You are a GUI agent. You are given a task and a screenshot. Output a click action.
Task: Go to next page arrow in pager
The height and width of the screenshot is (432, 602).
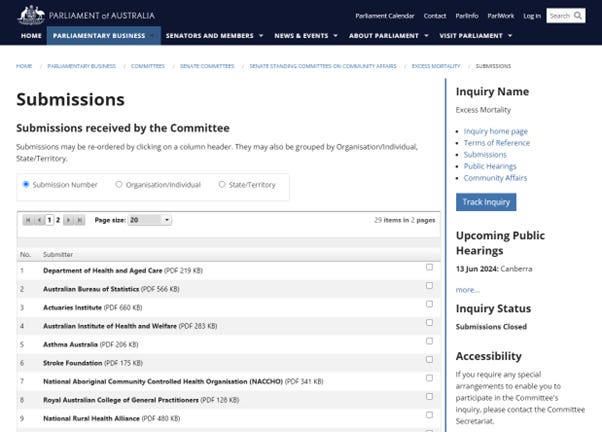pos(68,220)
